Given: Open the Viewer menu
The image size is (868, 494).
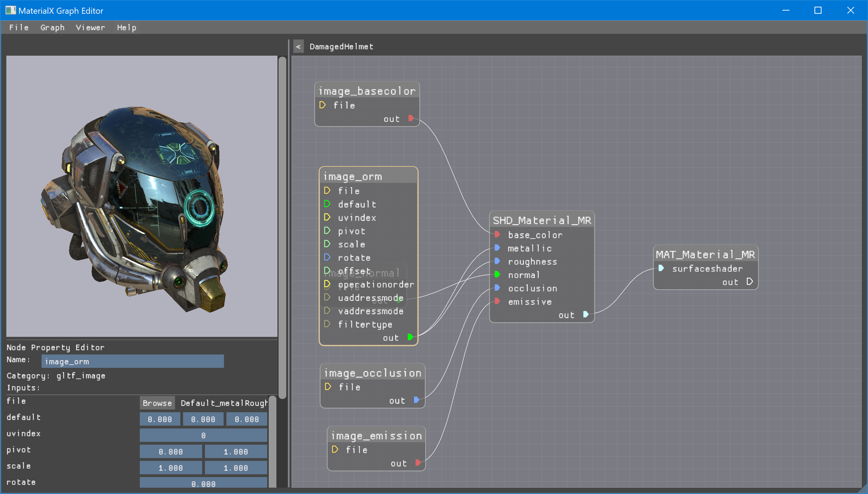Looking at the screenshot, I should [90, 27].
